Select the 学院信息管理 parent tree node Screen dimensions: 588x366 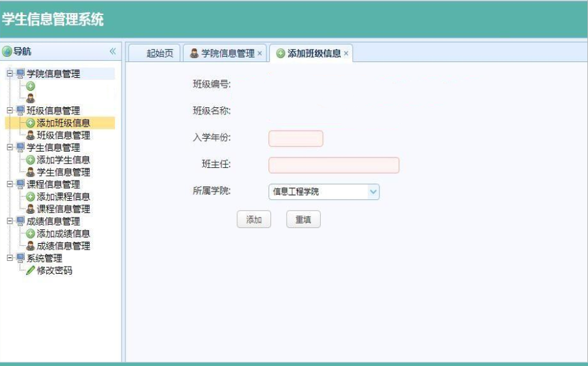[x=54, y=74]
